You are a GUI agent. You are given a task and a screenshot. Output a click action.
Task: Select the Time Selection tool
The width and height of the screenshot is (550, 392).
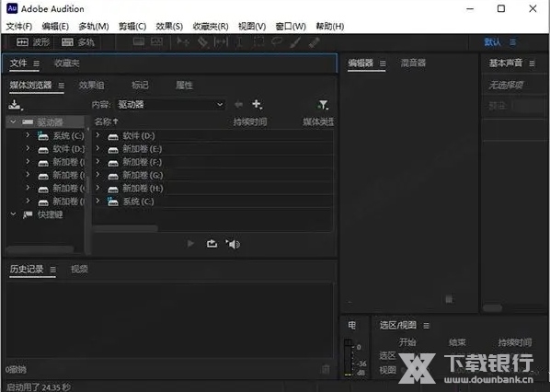click(x=239, y=42)
